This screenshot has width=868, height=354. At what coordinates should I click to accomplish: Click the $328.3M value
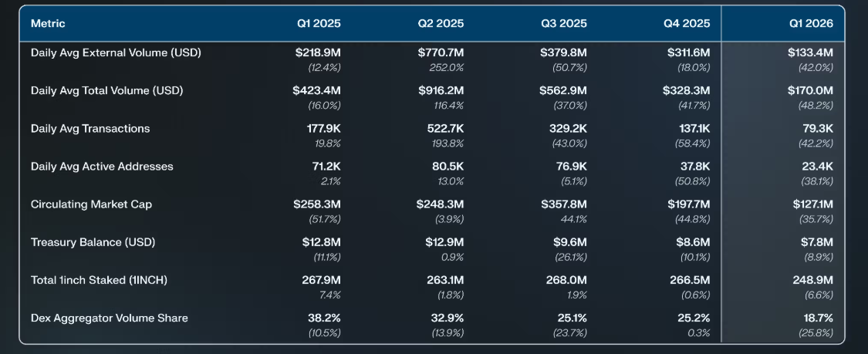pyautogui.click(x=687, y=91)
